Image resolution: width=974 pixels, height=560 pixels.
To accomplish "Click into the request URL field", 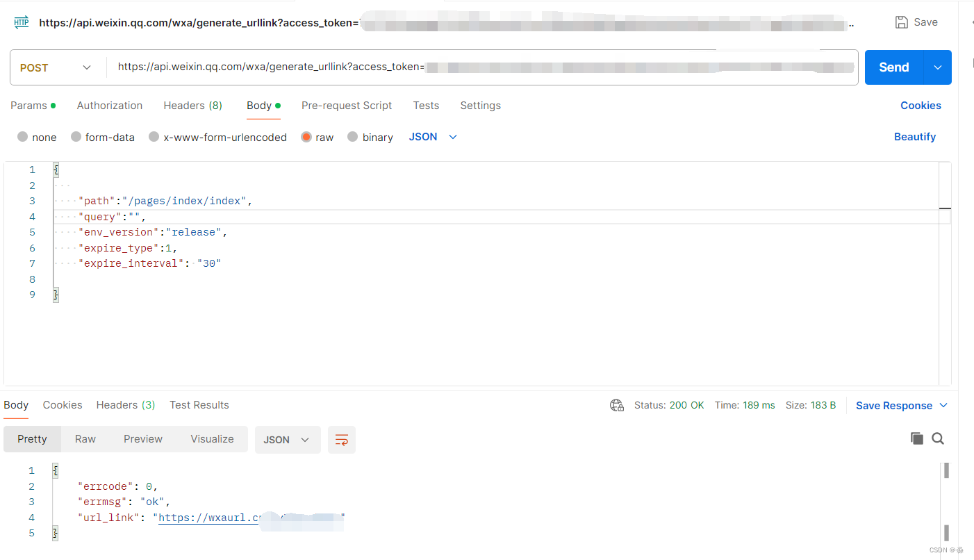I will [x=482, y=67].
